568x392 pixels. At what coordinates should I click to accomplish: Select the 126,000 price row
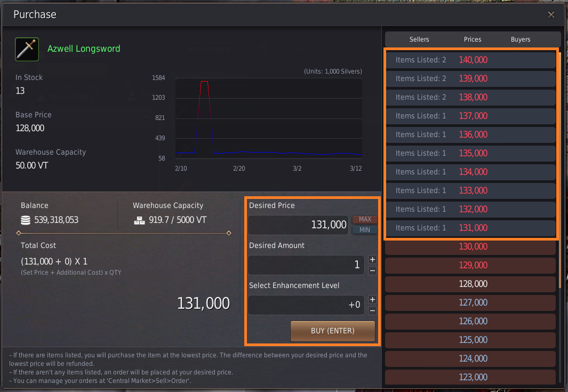pos(470,322)
